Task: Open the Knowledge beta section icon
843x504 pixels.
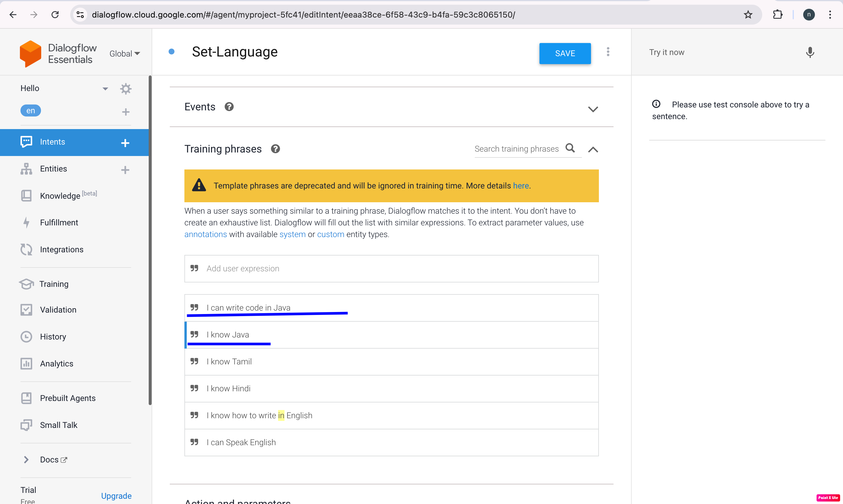Action: pyautogui.click(x=26, y=196)
